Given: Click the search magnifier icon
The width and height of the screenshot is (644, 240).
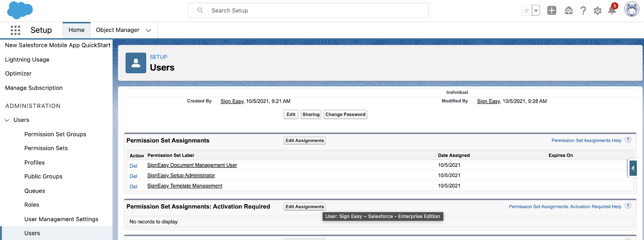Looking at the screenshot, I should point(200,10).
